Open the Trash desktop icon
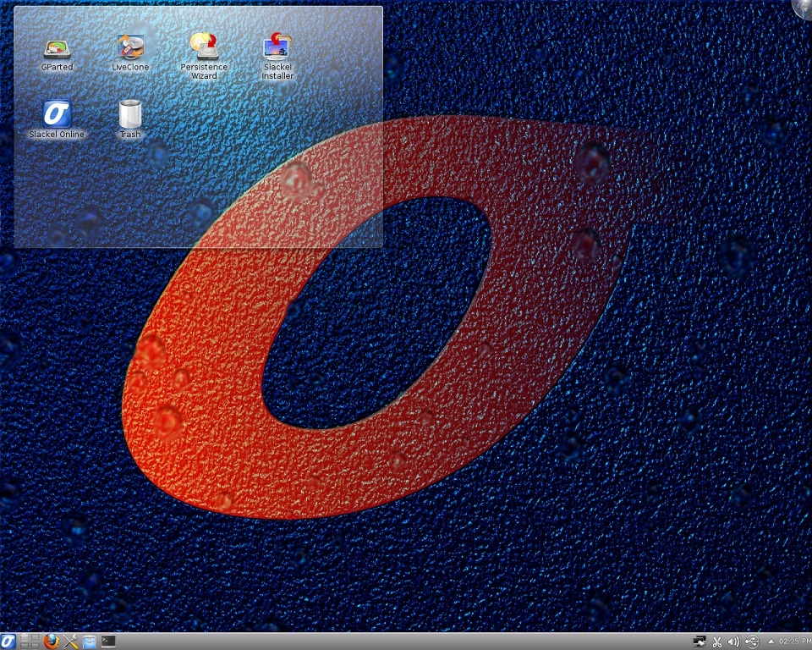The height and width of the screenshot is (650, 812). 130,114
